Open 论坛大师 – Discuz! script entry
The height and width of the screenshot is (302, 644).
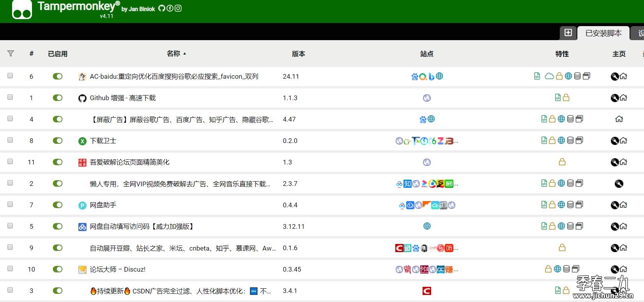tap(118, 269)
